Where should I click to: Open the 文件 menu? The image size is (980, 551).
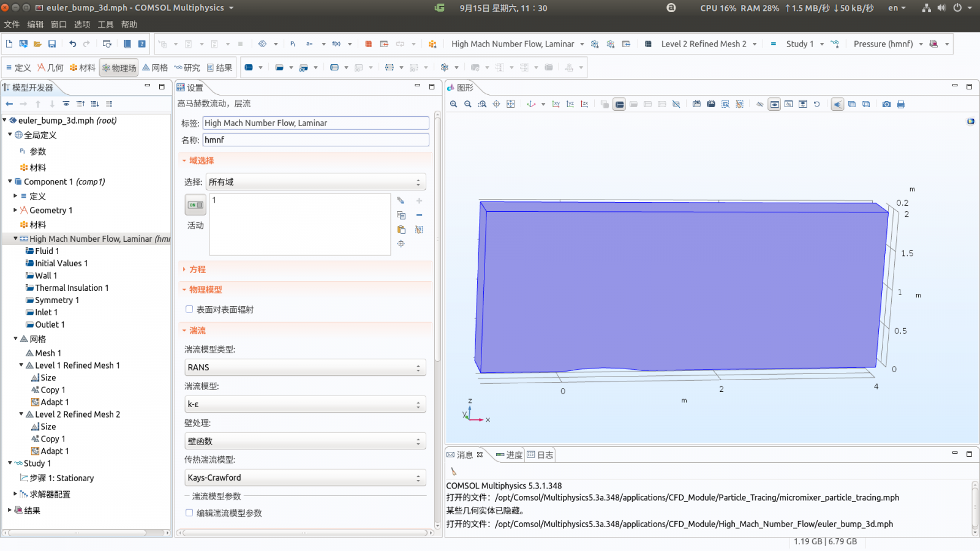point(12,24)
